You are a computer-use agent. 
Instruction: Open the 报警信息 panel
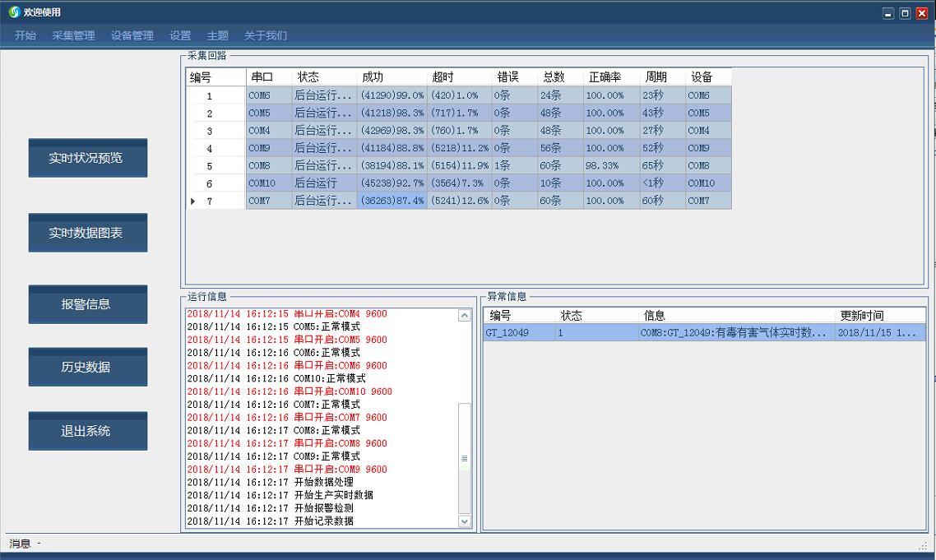pos(87,304)
